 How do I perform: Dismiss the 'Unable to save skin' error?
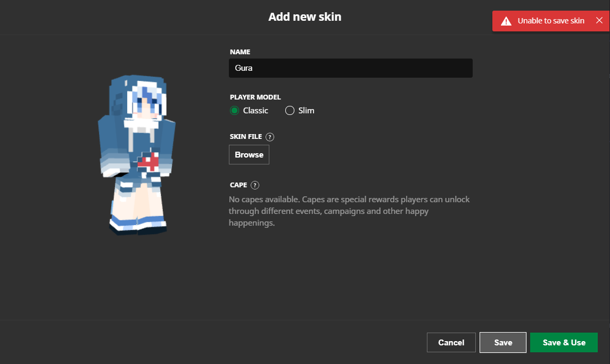pyautogui.click(x=599, y=21)
